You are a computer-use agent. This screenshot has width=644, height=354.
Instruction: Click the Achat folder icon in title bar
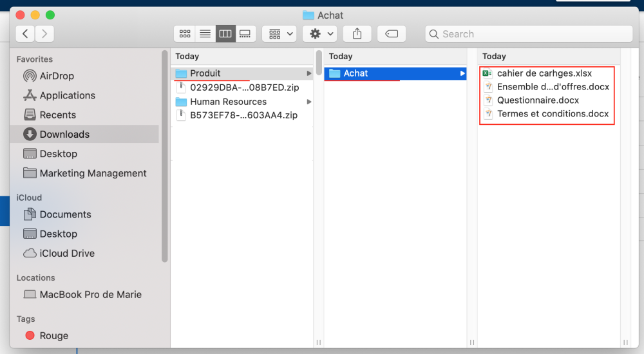pos(308,15)
